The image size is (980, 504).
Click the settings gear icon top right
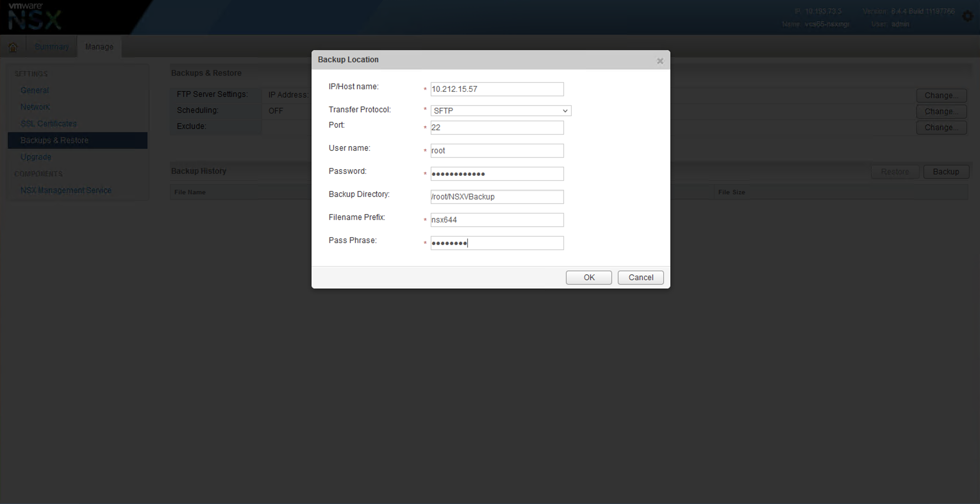[968, 16]
